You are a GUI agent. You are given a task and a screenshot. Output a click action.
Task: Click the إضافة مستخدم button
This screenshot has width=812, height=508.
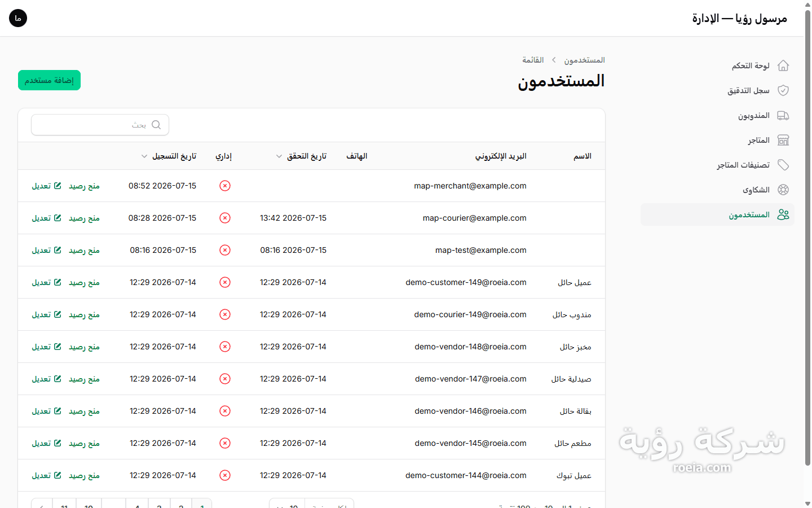(49, 80)
